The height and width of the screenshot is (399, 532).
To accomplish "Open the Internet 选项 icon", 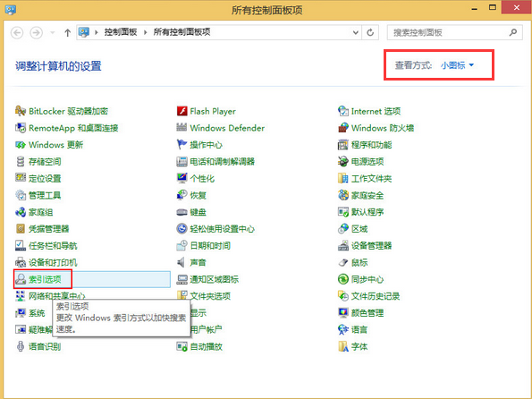I will (x=343, y=111).
